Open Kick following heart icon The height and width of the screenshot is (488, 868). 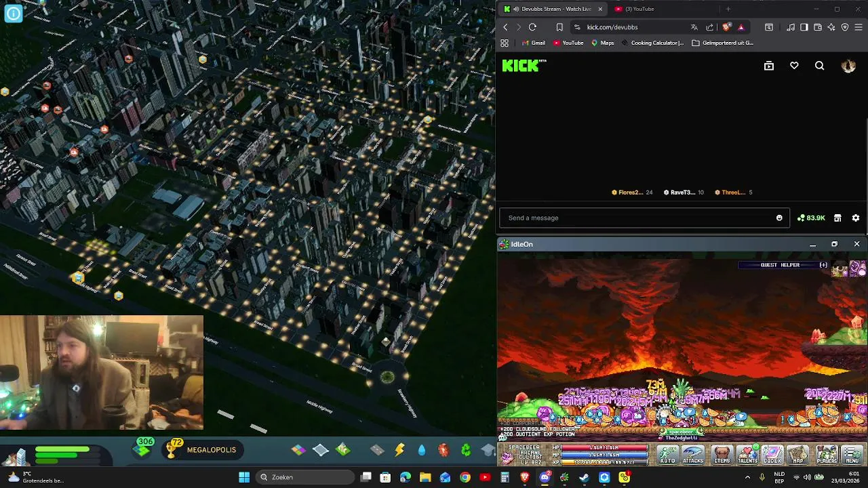794,66
